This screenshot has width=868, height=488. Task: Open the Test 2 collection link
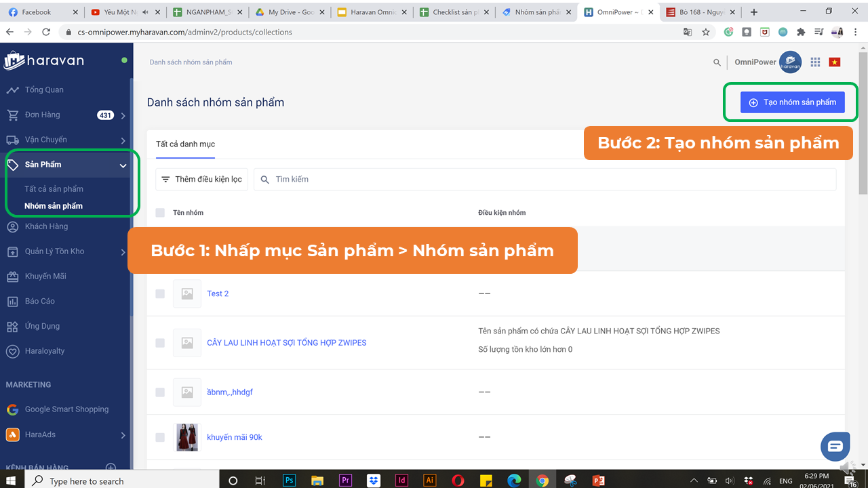click(x=218, y=293)
